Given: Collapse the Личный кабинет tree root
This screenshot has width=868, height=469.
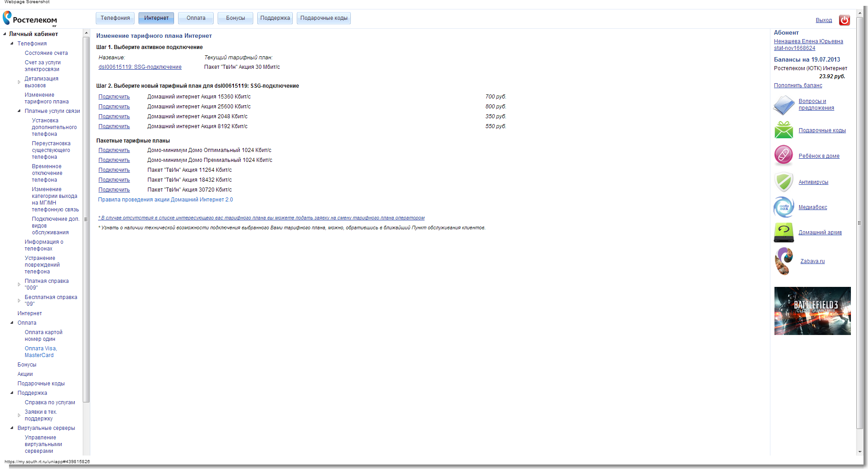Looking at the screenshot, I should [4, 34].
